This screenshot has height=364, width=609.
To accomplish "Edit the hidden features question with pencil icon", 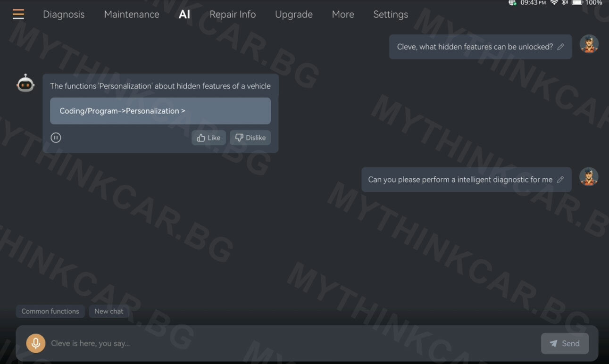I will tap(560, 47).
